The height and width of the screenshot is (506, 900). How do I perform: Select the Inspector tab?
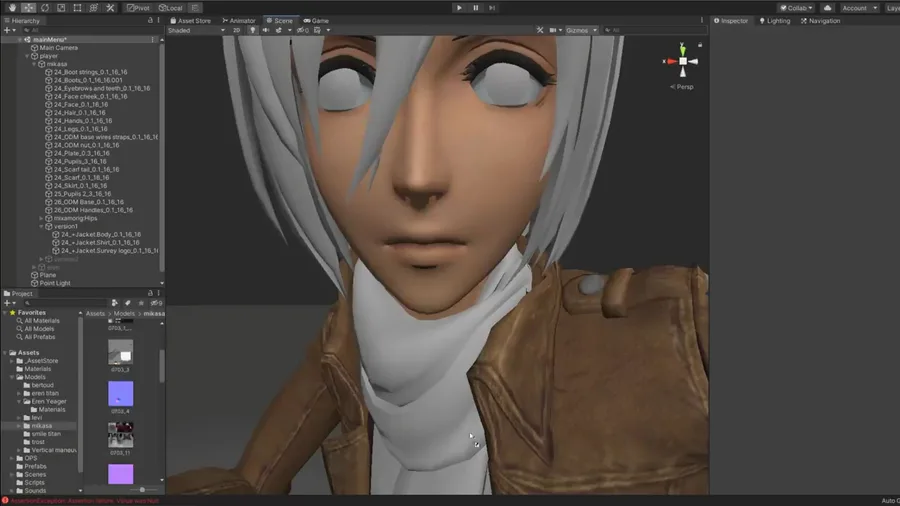(x=731, y=21)
